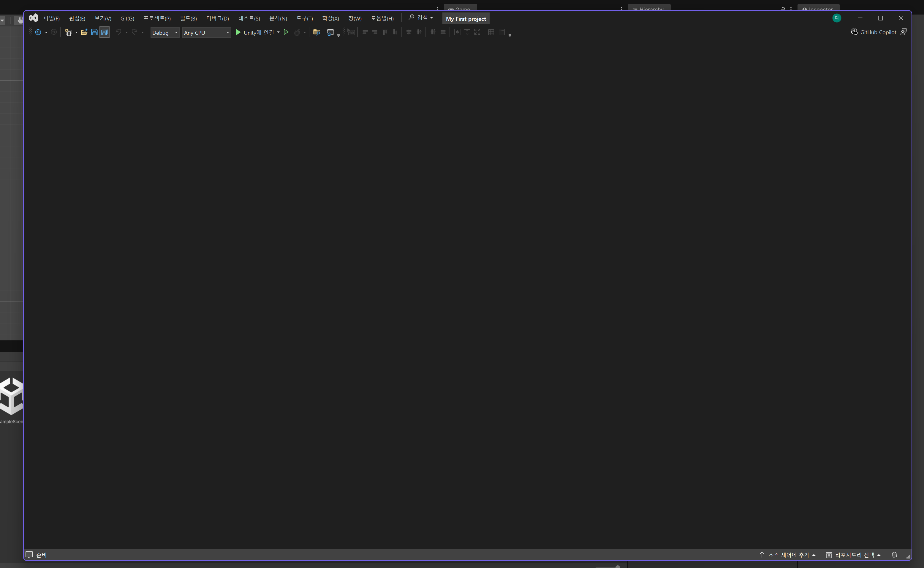Open the 도구(T) menu
The height and width of the screenshot is (568, 924).
coord(304,18)
